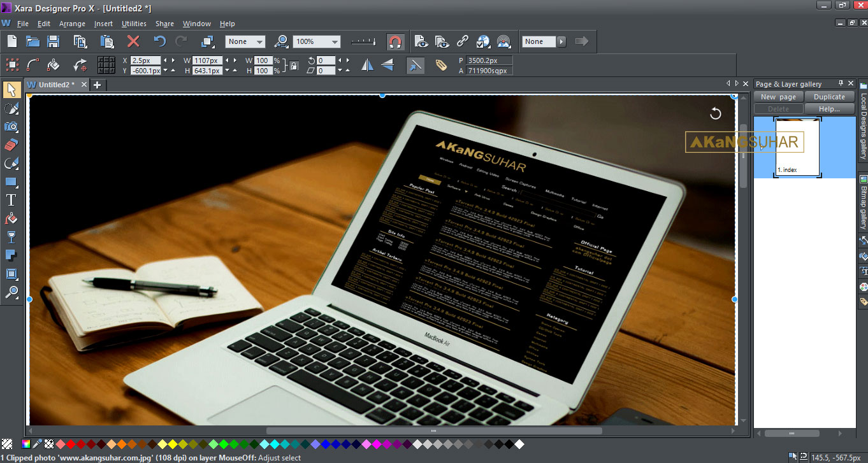
Task: Open gallery Help button
Action: pyautogui.click(x=829, y=109)
